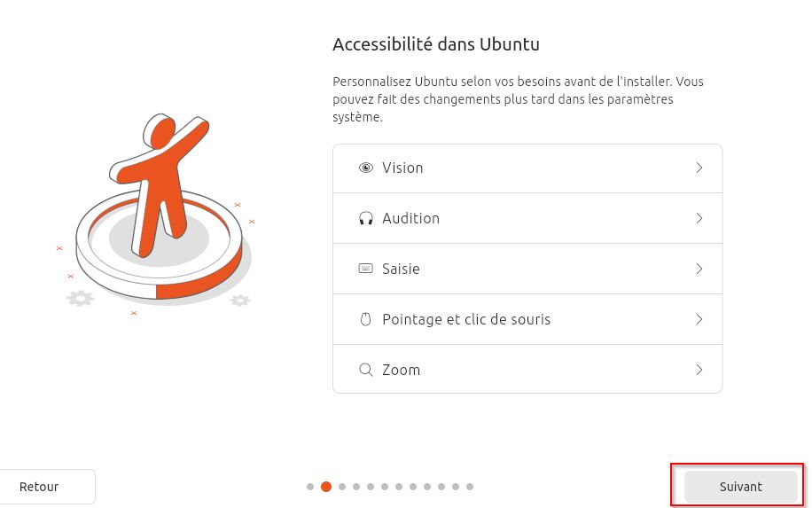Click the magnifier icon beside Zoom
The width and height of the screenshot is (812, 508).
(365, 370)
